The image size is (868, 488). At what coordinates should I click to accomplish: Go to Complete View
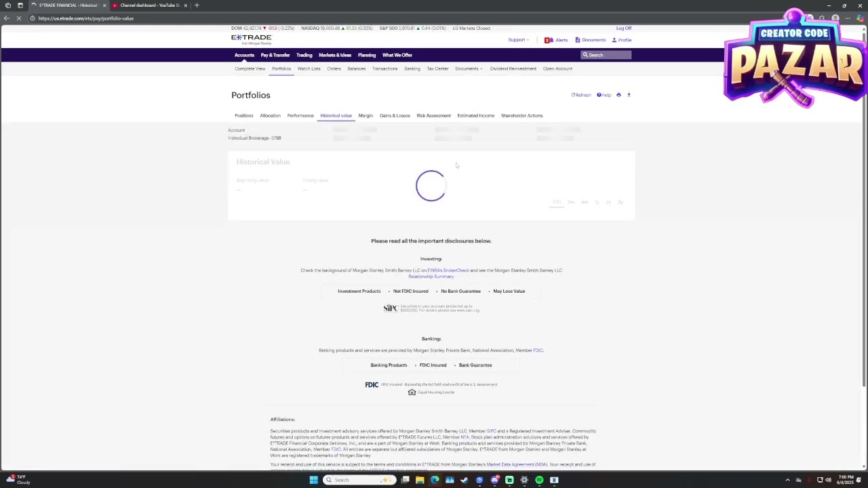click(x=250, y=68)
